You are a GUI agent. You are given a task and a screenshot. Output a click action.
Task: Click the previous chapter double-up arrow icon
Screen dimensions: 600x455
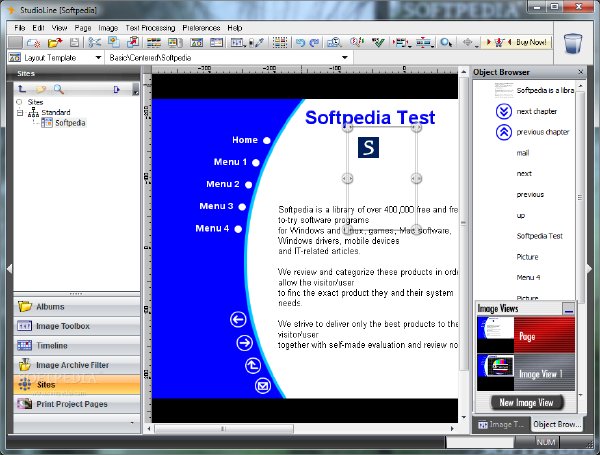tap(504, 132)
